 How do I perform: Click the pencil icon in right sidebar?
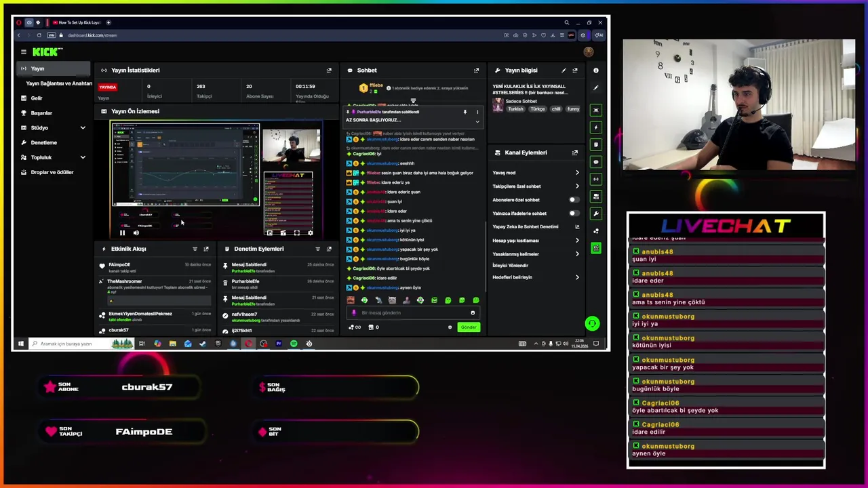tap(596, 87)
